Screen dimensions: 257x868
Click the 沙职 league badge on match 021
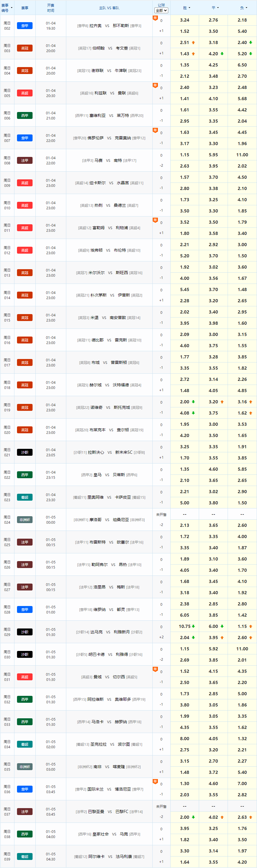[x=24, y=452]
